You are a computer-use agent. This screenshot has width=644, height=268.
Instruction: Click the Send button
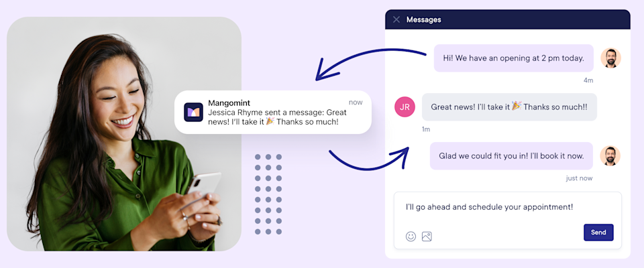click(x=598, y=232)
